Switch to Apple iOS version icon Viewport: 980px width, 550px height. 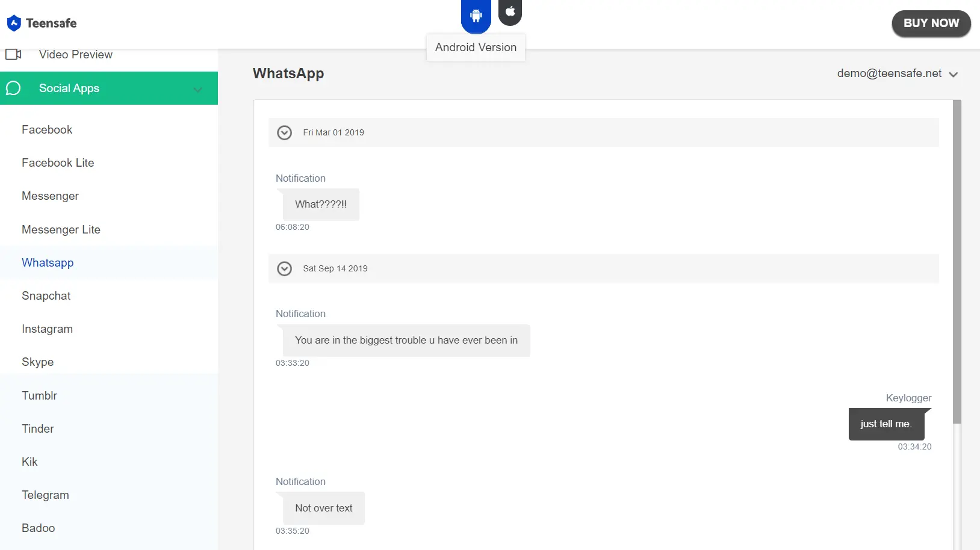510,11
